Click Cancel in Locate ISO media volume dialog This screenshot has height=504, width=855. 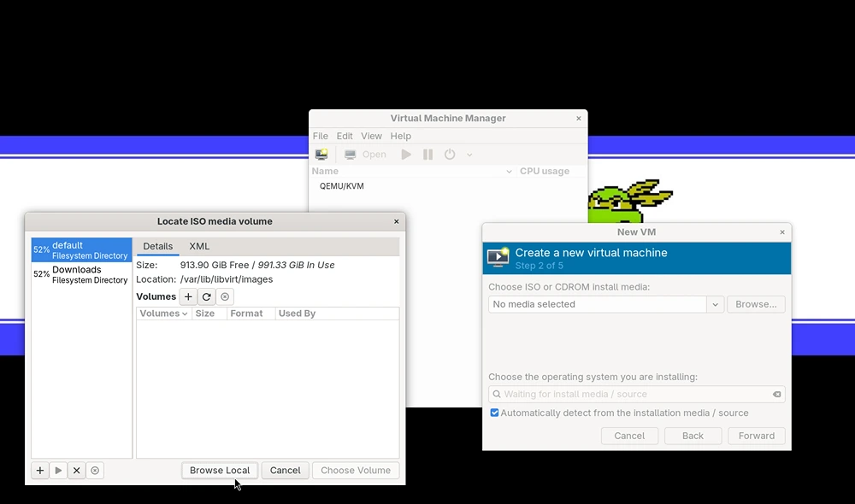click(x=286, y=470)
